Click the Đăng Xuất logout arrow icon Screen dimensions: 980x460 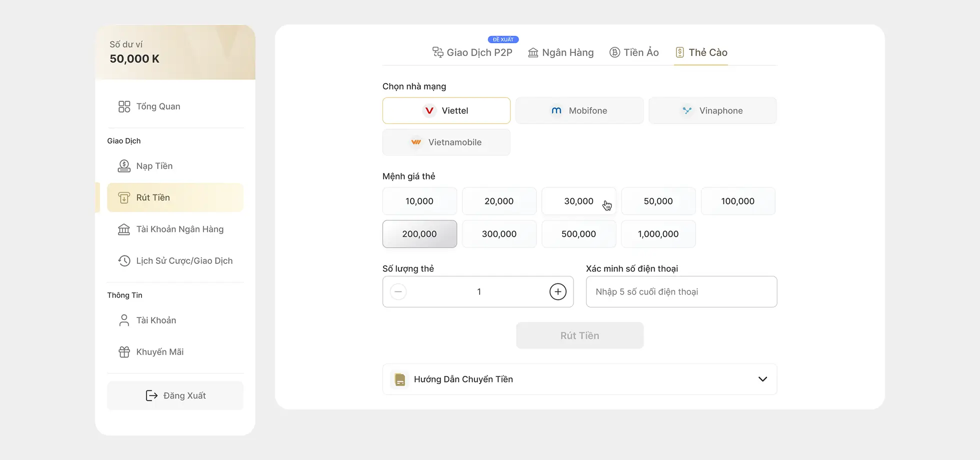pos(151,395)
